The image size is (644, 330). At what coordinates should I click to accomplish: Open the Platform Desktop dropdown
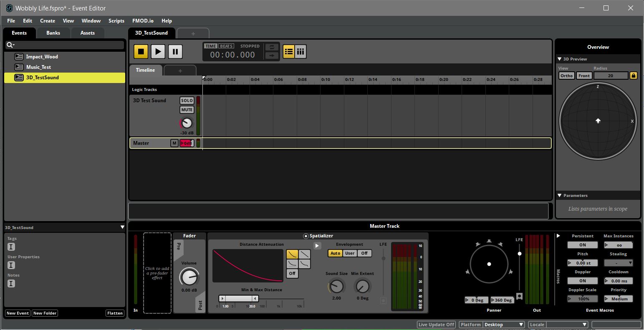[504, 324]
